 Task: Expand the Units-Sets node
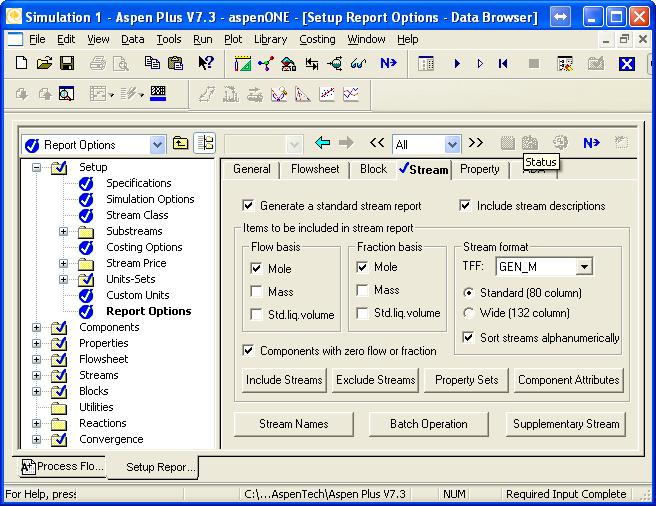[63, 279]
